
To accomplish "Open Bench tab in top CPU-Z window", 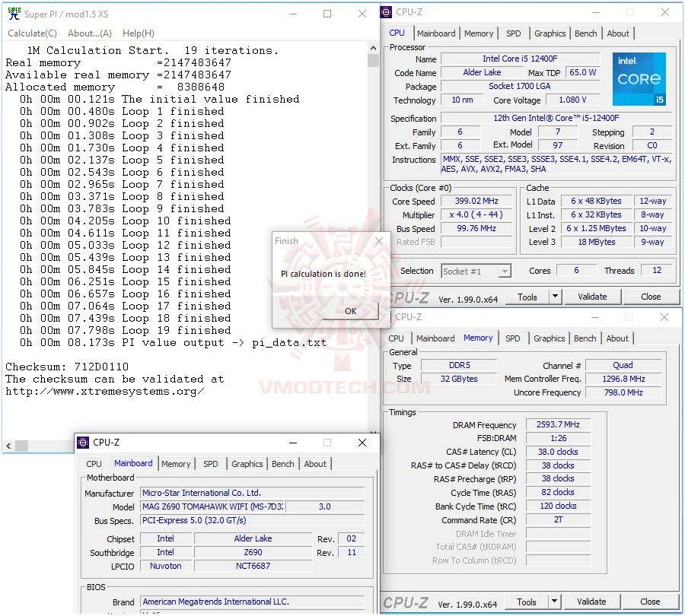I will tap(585, 33).
